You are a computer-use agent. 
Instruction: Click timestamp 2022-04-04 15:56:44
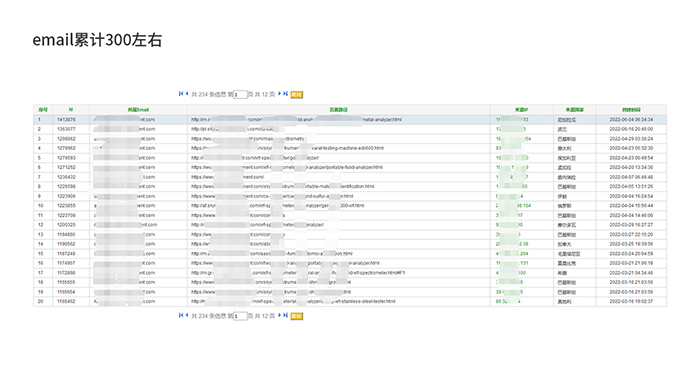coord(631,206)
